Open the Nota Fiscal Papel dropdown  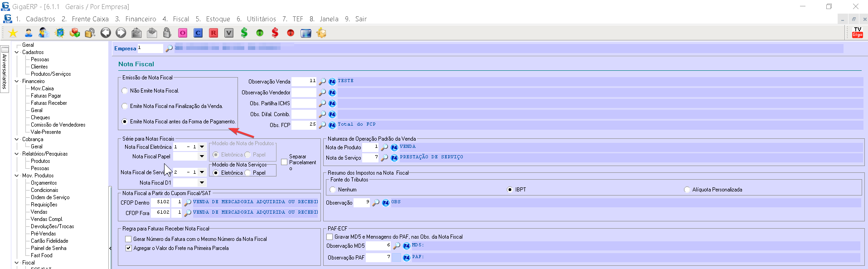[x=202, y=157]
